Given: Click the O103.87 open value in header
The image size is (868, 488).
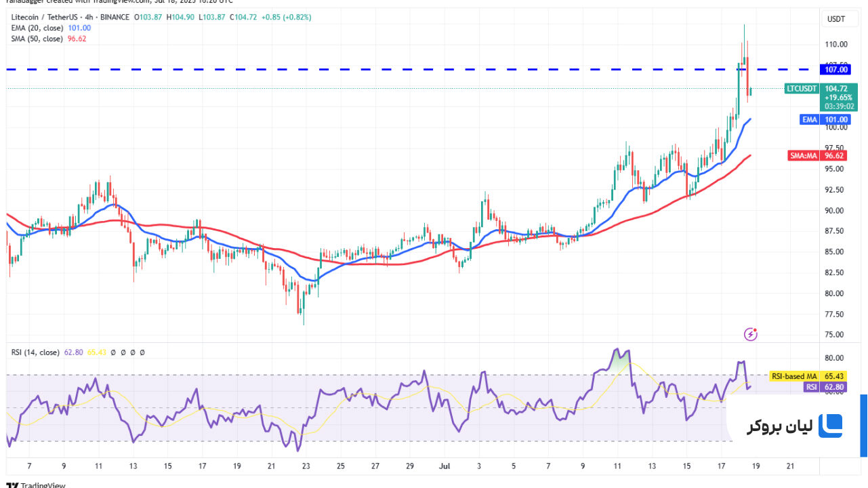Looking at the screenshot, I should [149, 17].
